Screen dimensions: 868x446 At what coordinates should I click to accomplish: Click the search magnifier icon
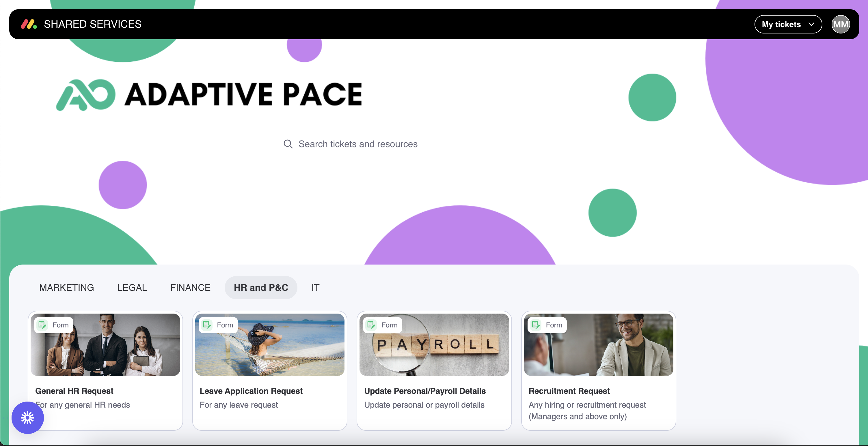(288, 144)
